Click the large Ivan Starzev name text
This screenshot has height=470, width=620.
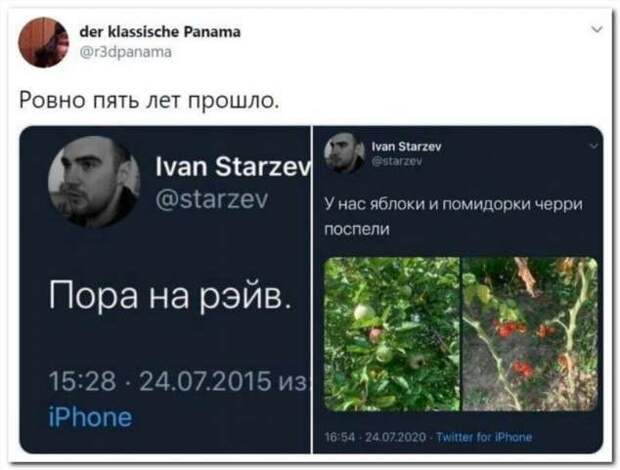[x=233, y=166]
